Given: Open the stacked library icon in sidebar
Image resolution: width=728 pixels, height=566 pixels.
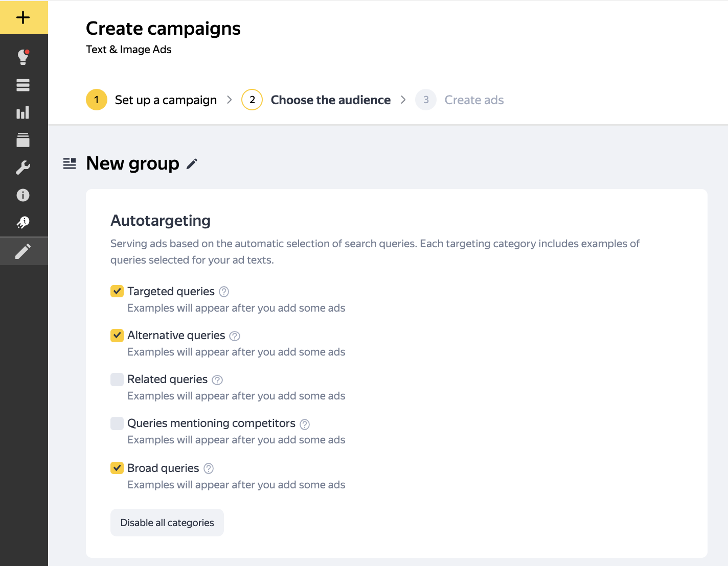Looking at the screenshot, I should click(23, 140).
